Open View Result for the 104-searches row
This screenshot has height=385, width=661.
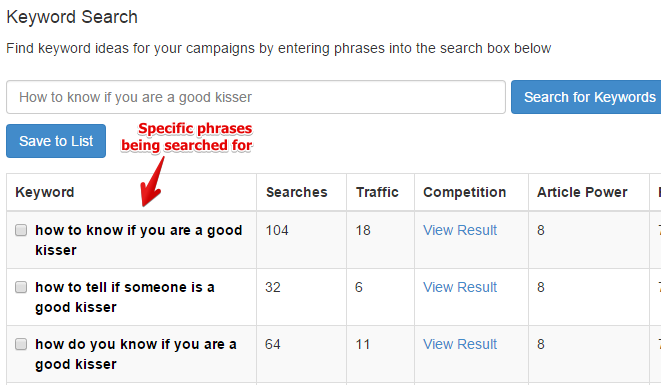(460, 230)
